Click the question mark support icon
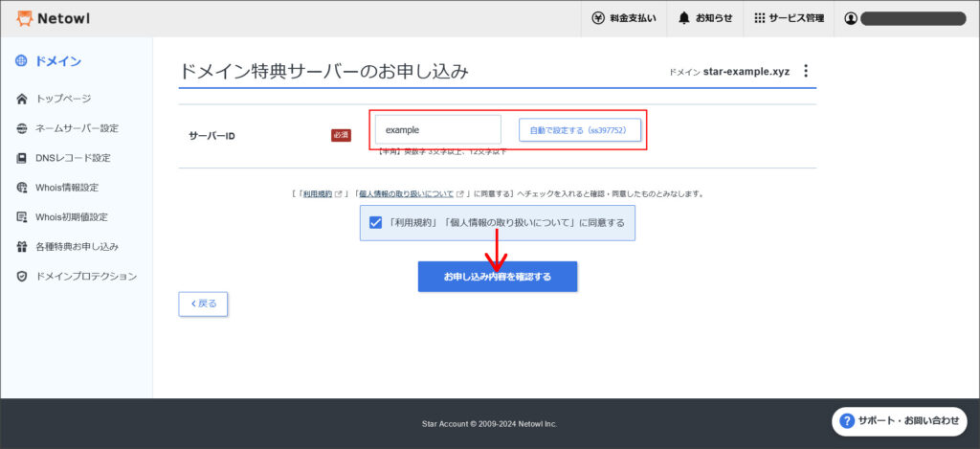980x449 pixels. coord(847,421)
